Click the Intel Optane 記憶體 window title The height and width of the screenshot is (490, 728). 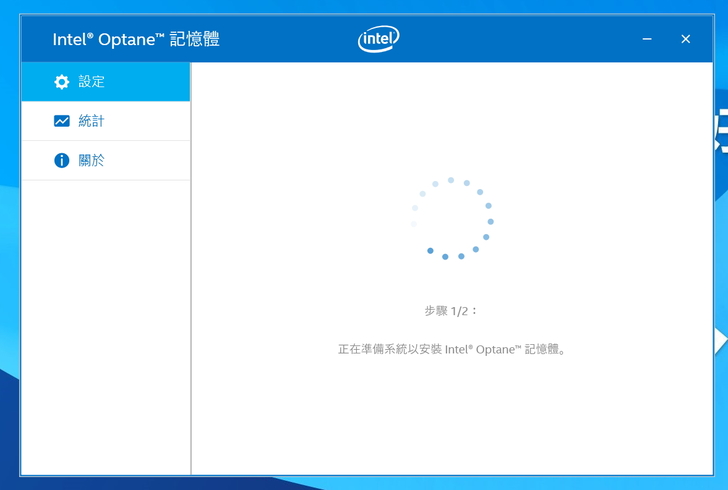pyautogui.click(x=136, y=39)
